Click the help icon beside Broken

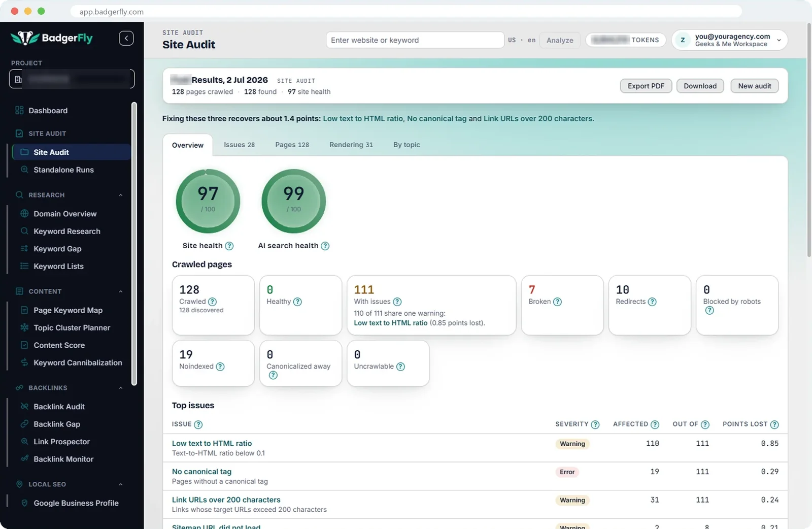[x=557, y=302]
